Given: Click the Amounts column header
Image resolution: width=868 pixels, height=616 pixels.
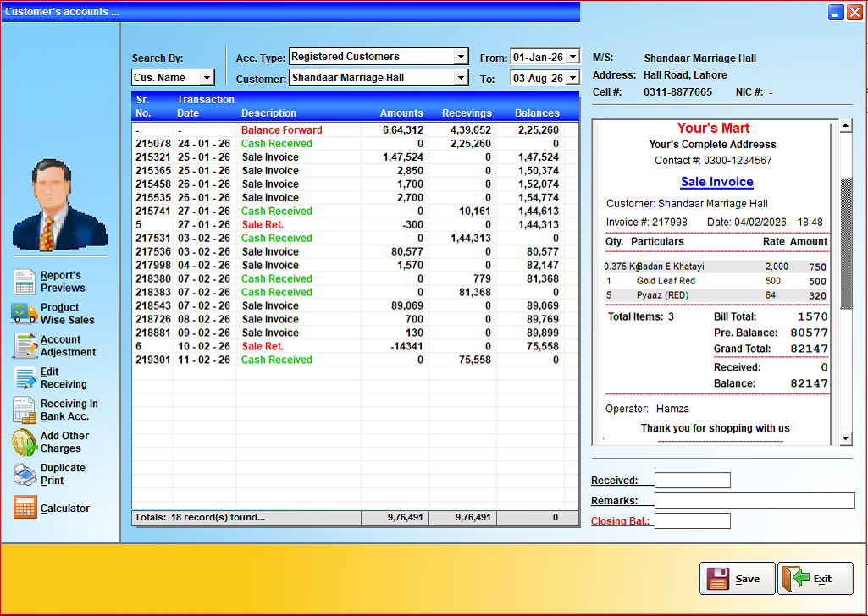Looking at the screenshot, I should click(401, 113).
